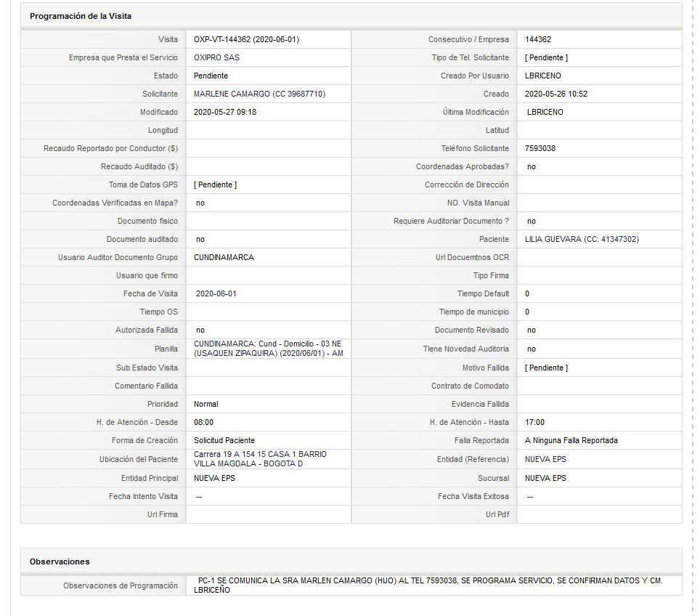Viewport: 700px width, 616px height.
Task: Click the 'Ubicación del Paciente' label
Action: coord(139,459)
